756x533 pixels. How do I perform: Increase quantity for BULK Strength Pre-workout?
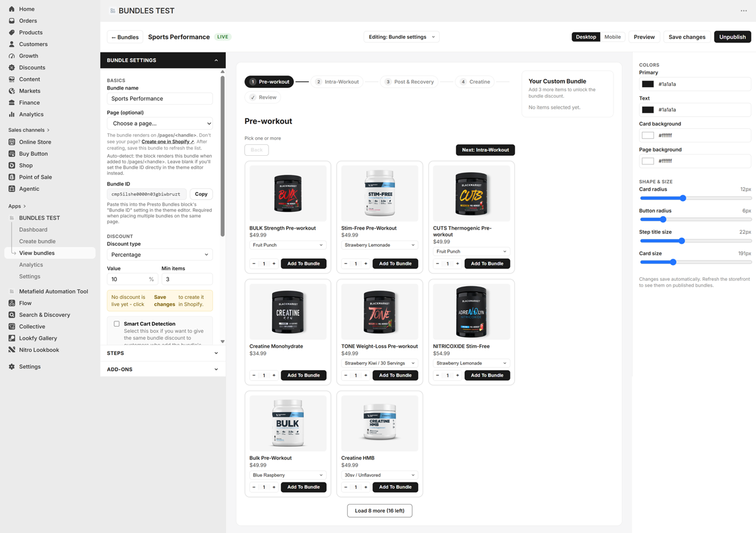coord(274,263)
